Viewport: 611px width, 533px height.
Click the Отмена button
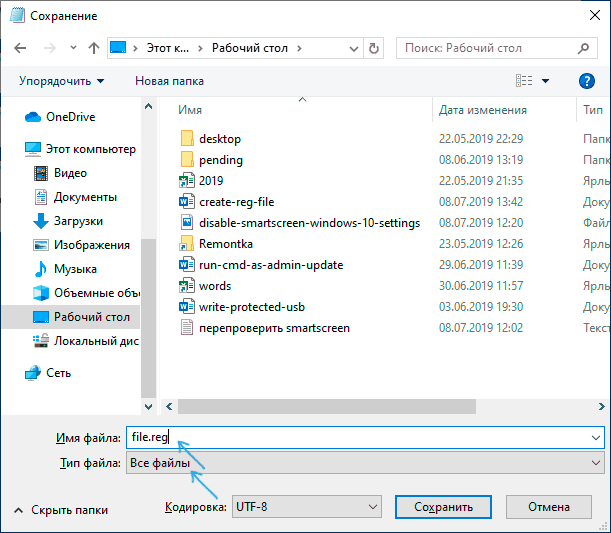pos(549,507)
